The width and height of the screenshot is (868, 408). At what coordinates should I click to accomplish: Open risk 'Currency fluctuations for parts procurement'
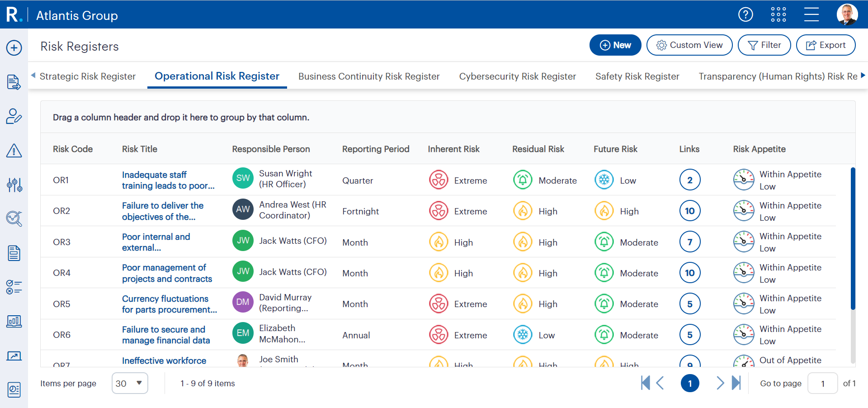170,304
